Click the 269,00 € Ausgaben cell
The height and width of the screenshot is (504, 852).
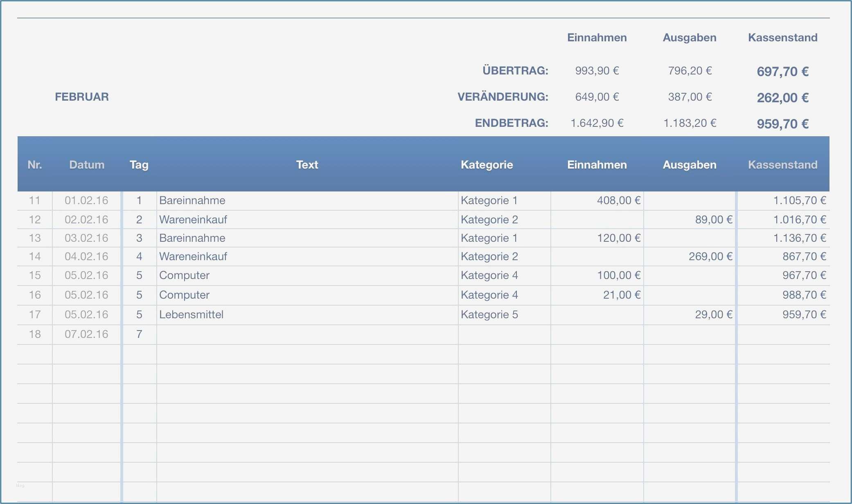[710, 256]
